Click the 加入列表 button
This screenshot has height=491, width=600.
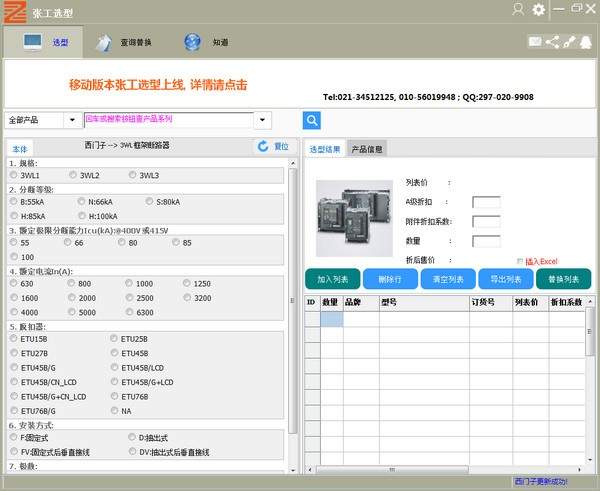[x=332, y=279]
